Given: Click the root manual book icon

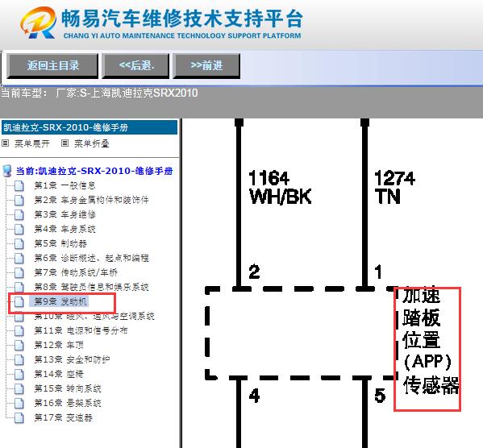Looking at the screenshot, I should click(x=6, y=171).
